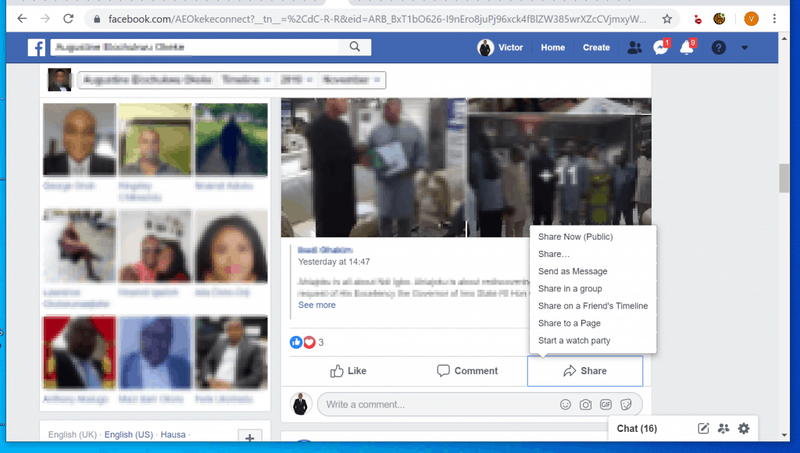Open the Chat (16) panel
This screenshot has width=800, height=453.
[x=637, y=429]
